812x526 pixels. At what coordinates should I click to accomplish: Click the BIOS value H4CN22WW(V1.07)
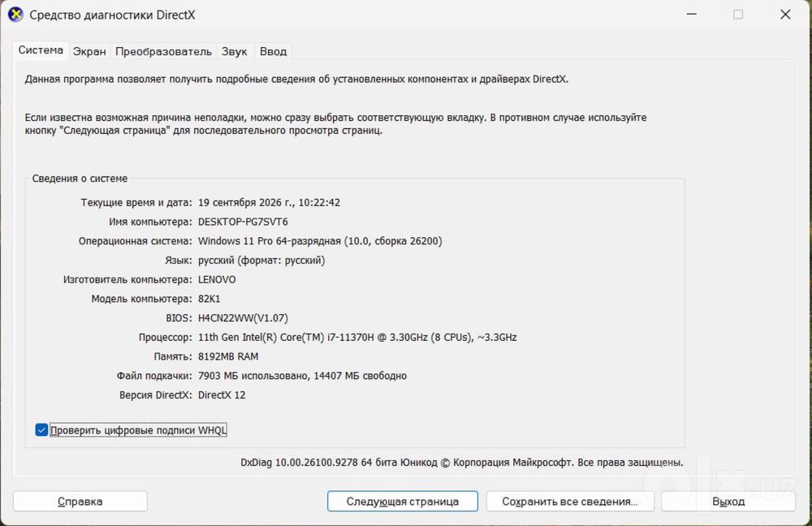click(x=243, y=318)
